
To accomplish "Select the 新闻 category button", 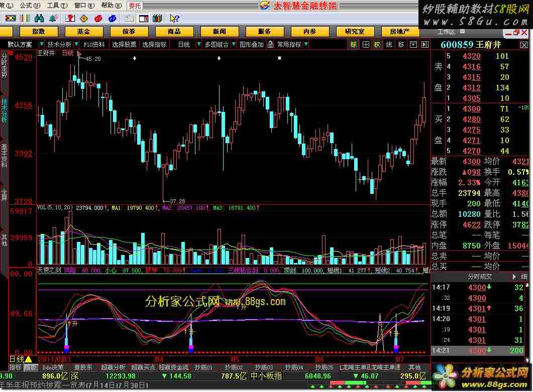I will pyautogui.click(x=219, y=32).
